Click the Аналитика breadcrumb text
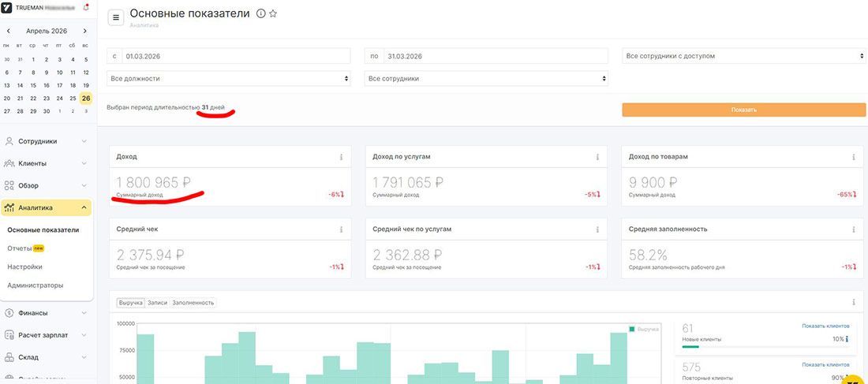868x384 pixels. 144,25
